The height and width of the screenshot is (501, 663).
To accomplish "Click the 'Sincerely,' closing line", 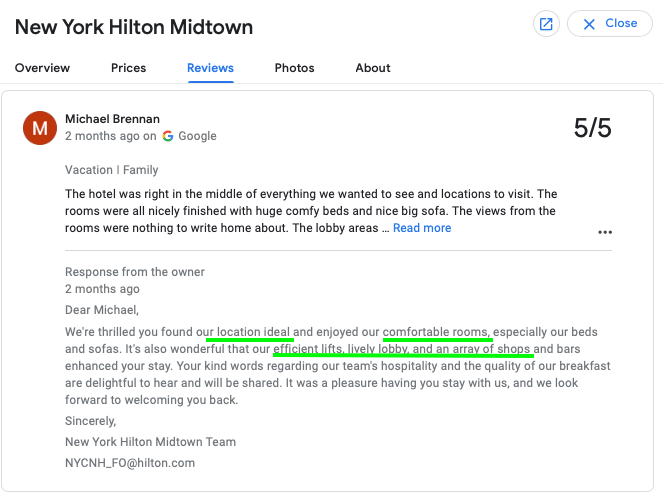I will click(x=90, y=421).
